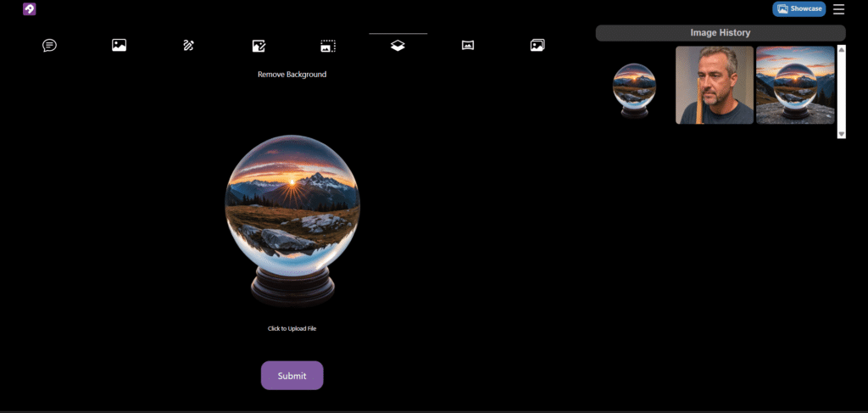This screenshot has height=413, width=868.
Task: Open the stacked images gallery tab
Action: [537, 46]
